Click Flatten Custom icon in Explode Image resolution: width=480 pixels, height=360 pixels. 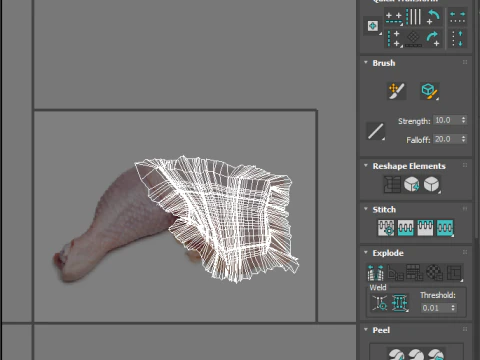454,272
